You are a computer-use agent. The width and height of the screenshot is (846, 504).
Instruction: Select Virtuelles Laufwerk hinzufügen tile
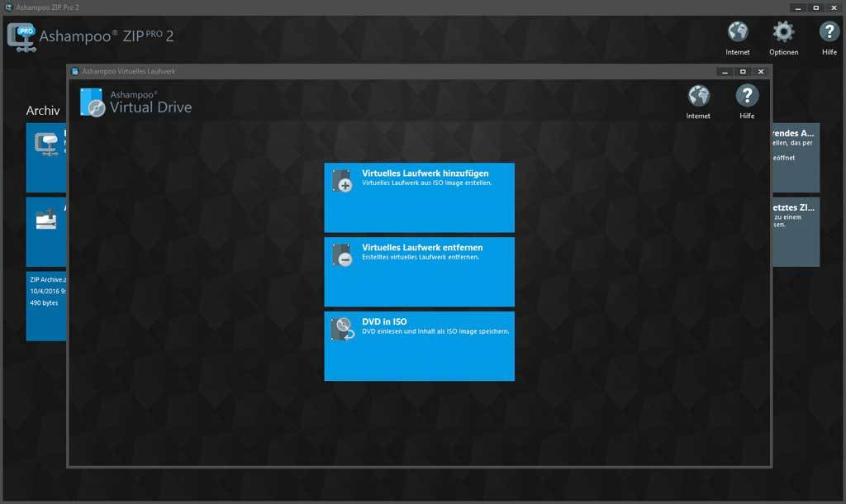[419, 197]
